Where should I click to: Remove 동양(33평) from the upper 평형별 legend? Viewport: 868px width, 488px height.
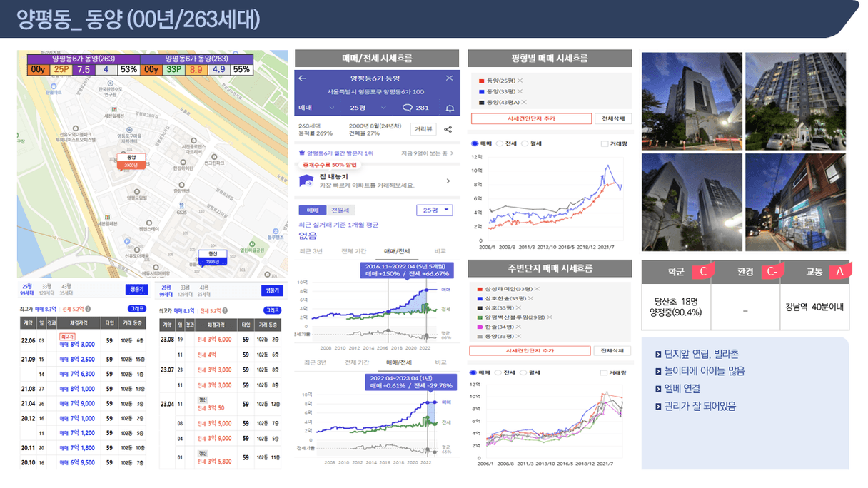pos(520,92)
